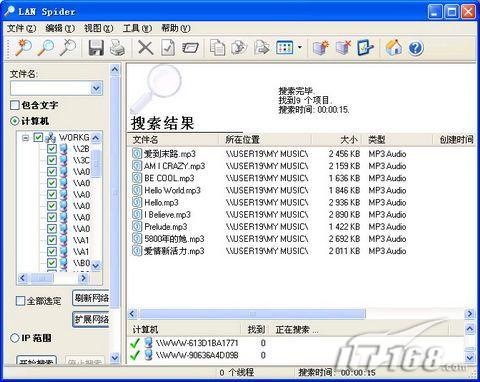The width and height of the screenshot is (480, 382).
Task: Open help with the blue question icon
Action: pyautogui.click(x=416, y=48)
